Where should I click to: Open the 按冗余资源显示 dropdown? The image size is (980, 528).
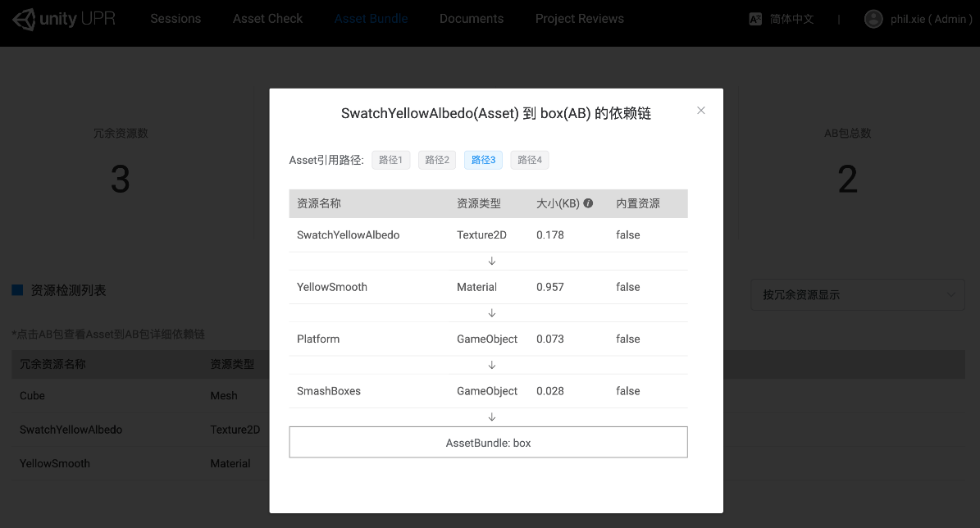857,294
